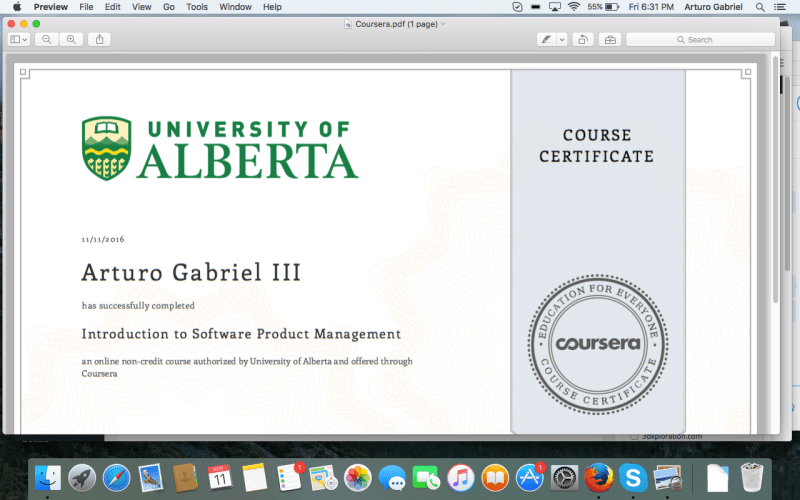Click the Fri 6:31 PM clock
This screenshot has width=800, height=500.
point(651,7)
